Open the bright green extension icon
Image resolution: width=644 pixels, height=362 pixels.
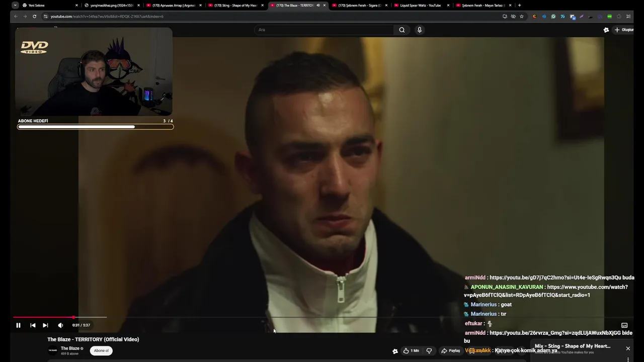click(609, 16)
